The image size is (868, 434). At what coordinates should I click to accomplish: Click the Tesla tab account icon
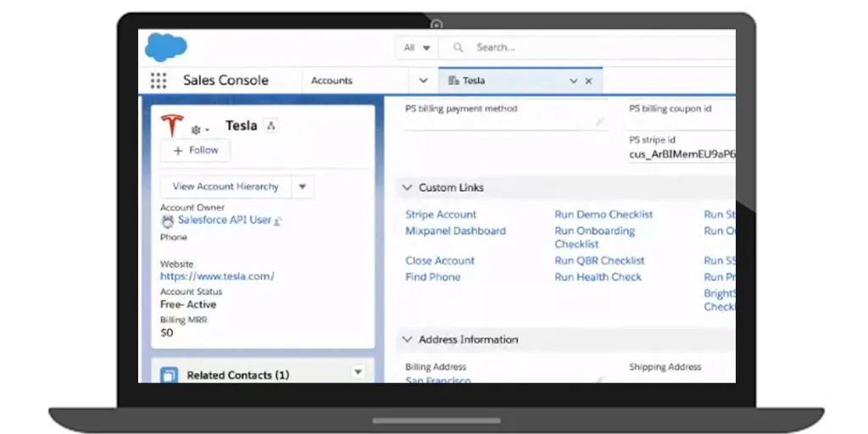pyautogui.click(x=453, y=81)
